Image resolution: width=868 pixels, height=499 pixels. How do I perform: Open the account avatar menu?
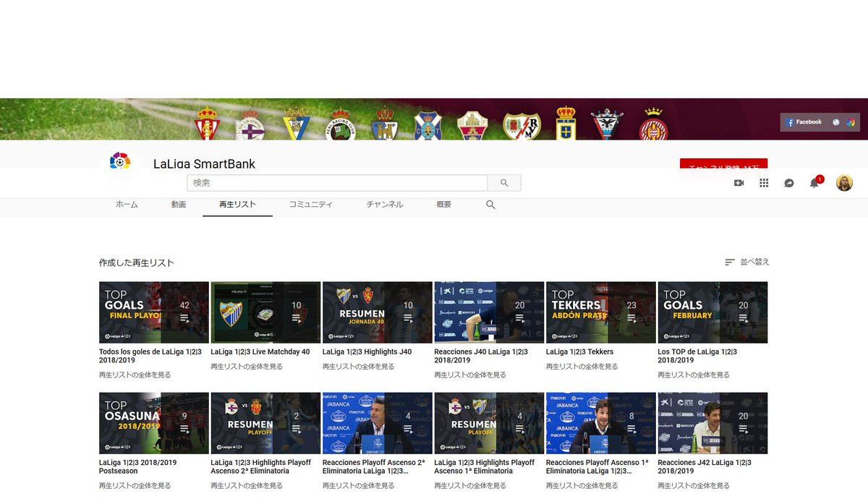click(x=844, y=183)
